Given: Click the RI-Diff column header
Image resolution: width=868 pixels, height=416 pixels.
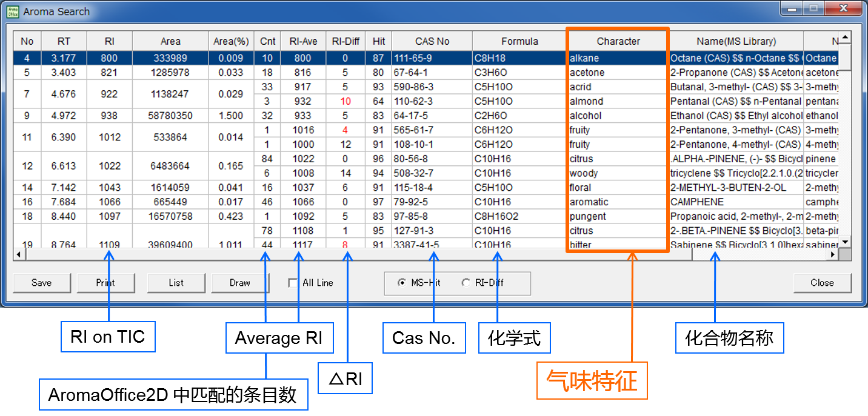Looking at the screenshot, I should tap(346, 41).
